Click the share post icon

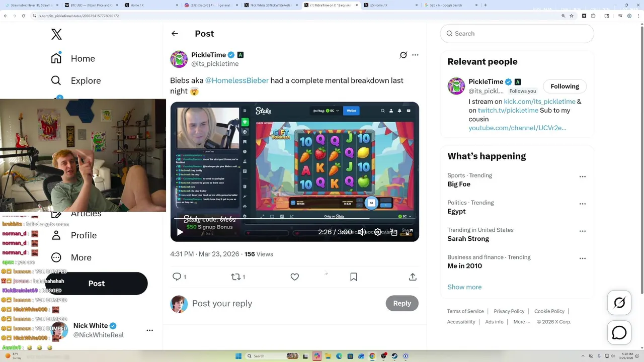click(413, 277)
